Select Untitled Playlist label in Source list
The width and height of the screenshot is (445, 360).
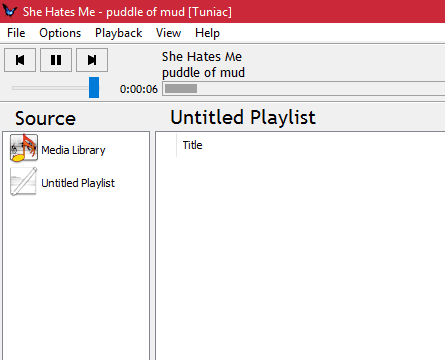pos(78,183)
